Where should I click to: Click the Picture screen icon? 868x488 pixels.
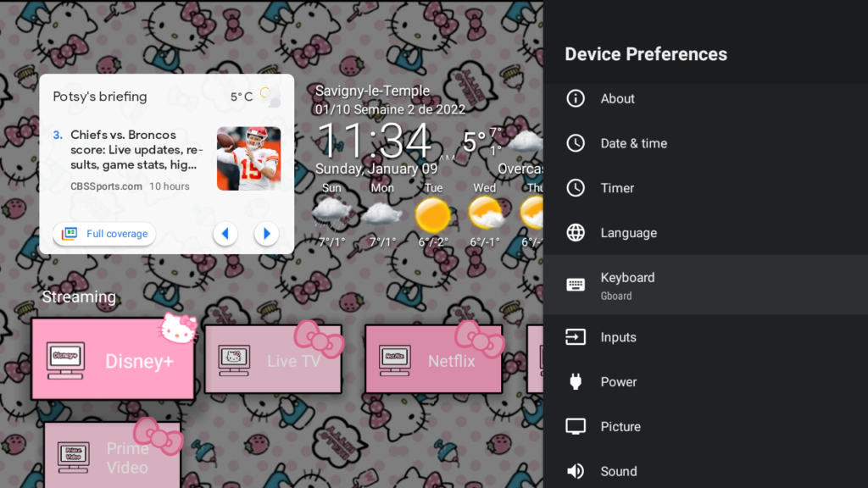tap(576, 427)
